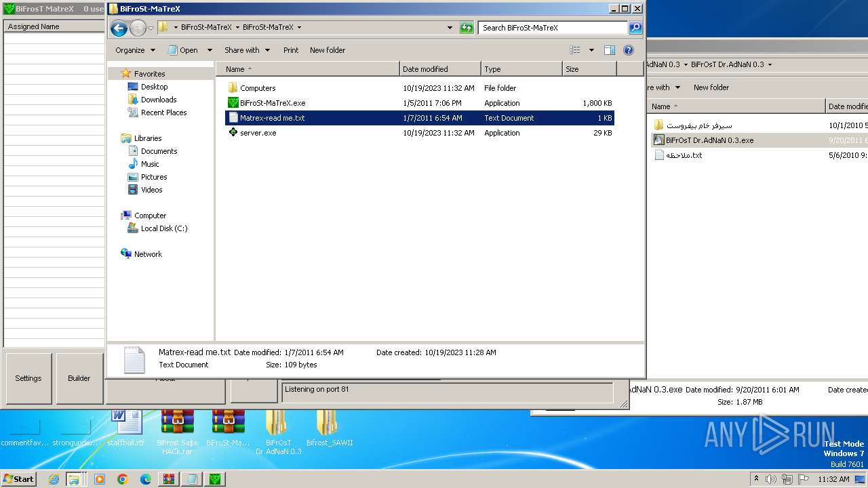The width and height of the screenshot is (868, 488).
Task: Select the Arabic-named folder in background window
Action: pyautogui.click(x=698, y=125)
